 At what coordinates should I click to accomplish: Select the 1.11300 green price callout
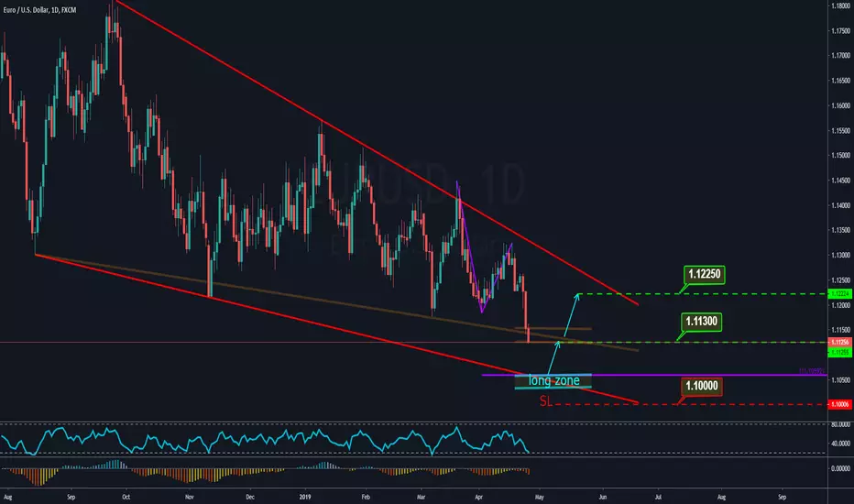[702, 322]
